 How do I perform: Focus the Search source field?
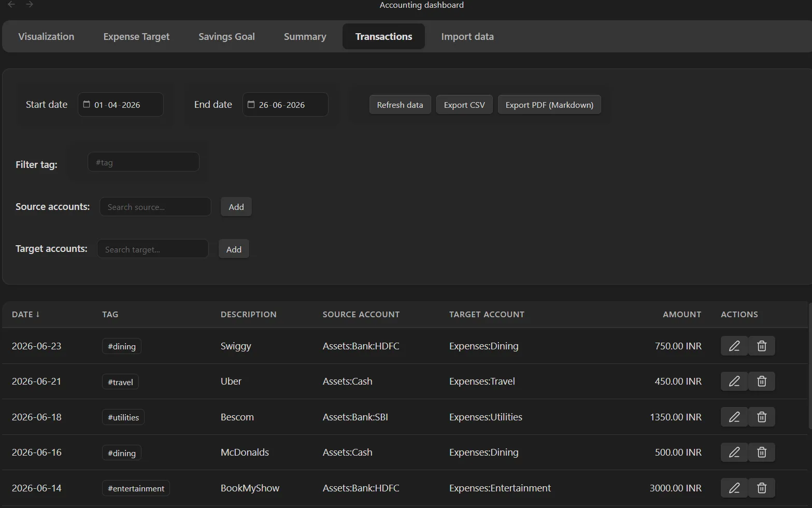[x=155, y=207]
